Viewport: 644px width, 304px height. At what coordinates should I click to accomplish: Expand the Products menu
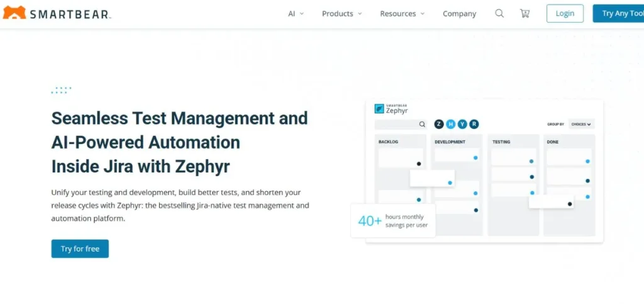pyautogui.click(x=341, y=14)
